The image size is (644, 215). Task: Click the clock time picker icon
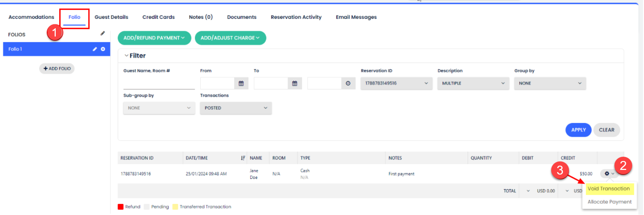[x=348, y=83]
